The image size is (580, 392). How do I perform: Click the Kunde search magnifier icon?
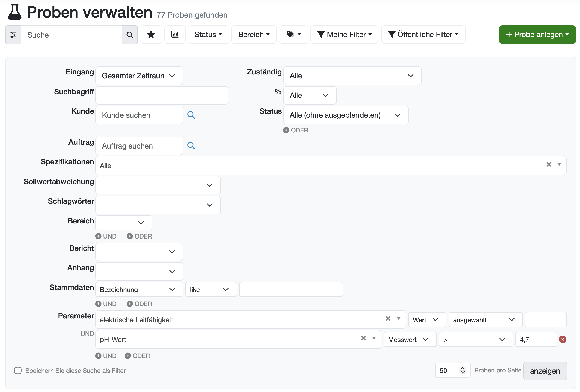pos(191,115)
